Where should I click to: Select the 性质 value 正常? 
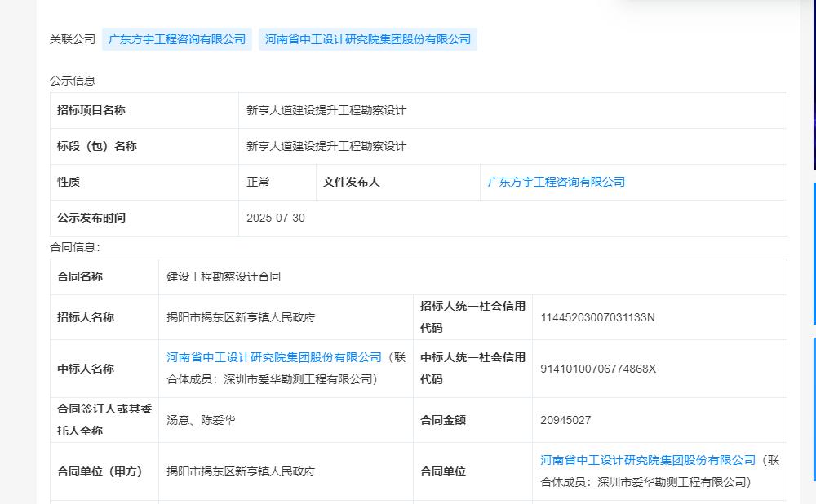click(258, 182)
